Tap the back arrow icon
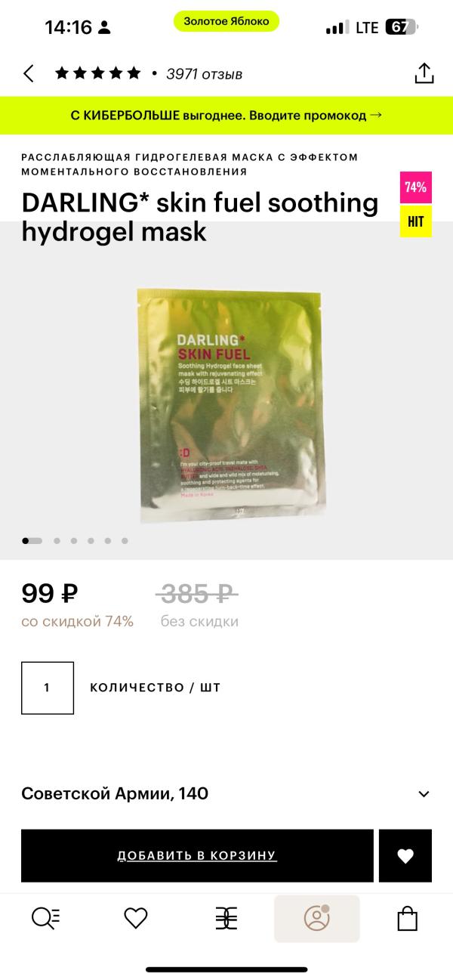Screen dimensions: 453x980 29,73
